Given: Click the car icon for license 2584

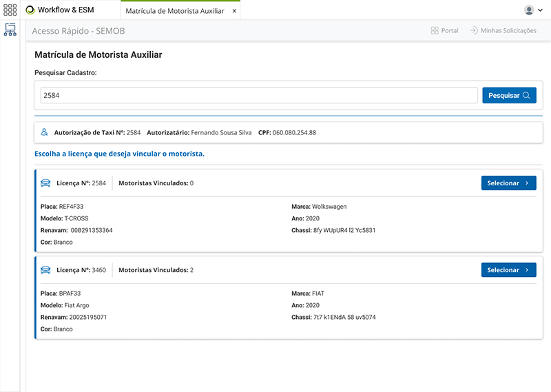Looking at the screenshot, I should [46, 183].
